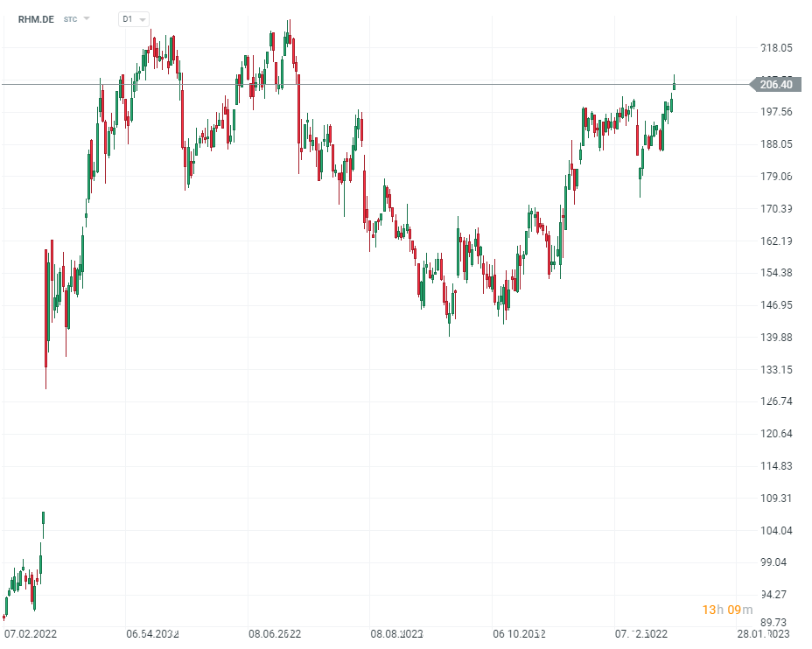812x649 pixels.
Task: Click the 162.13 price axis label
Action: [776, 241]
